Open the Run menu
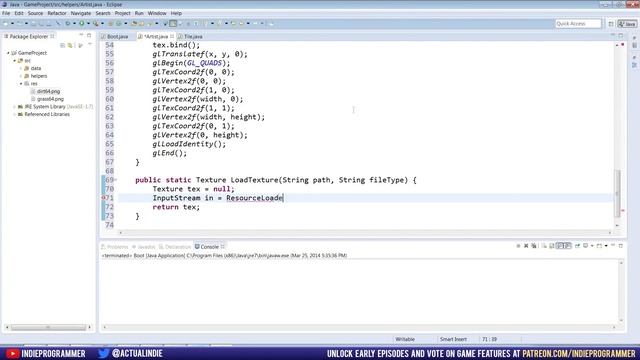This screenshot has width=640, height=360. tap(139, 13)
